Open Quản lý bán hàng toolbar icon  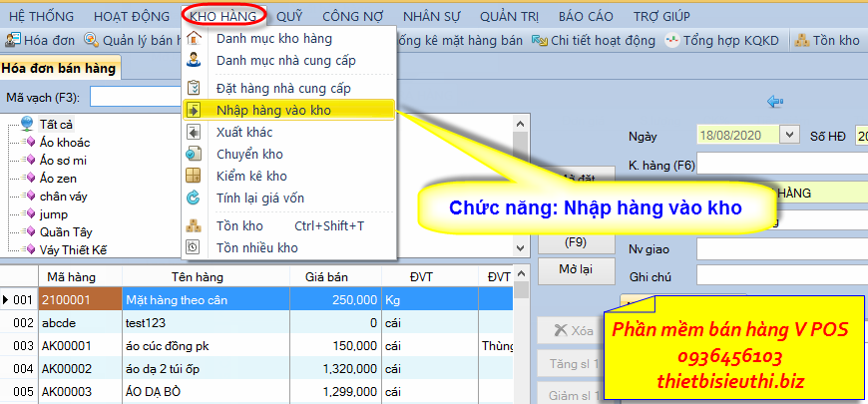pyautogui.click(x=91, y=41)
